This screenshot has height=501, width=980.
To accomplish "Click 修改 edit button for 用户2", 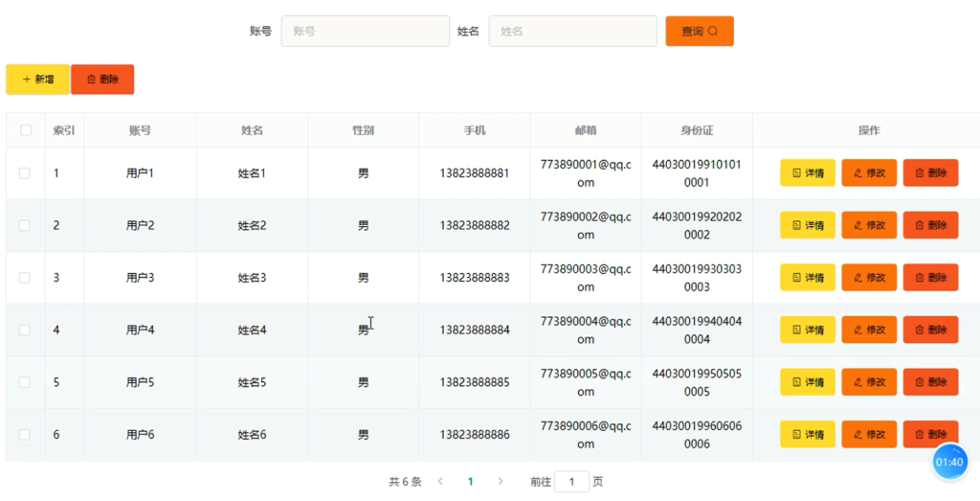I will click(869, 225).
